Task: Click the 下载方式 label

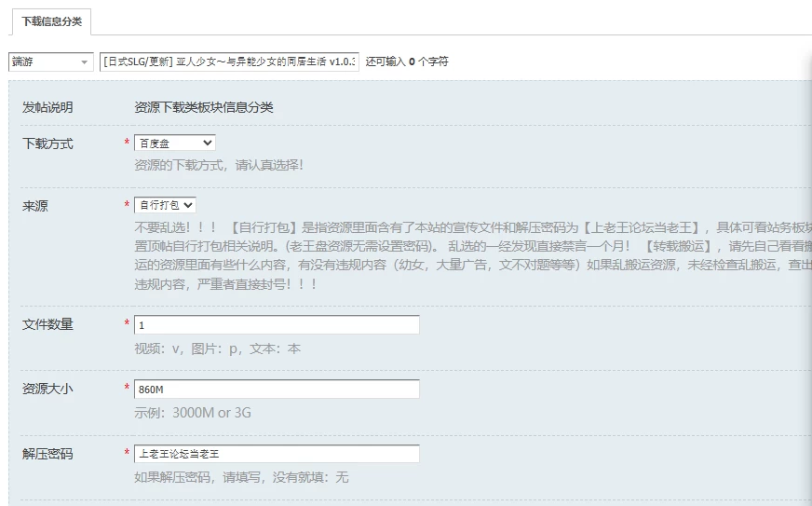Action: (47, 144)
